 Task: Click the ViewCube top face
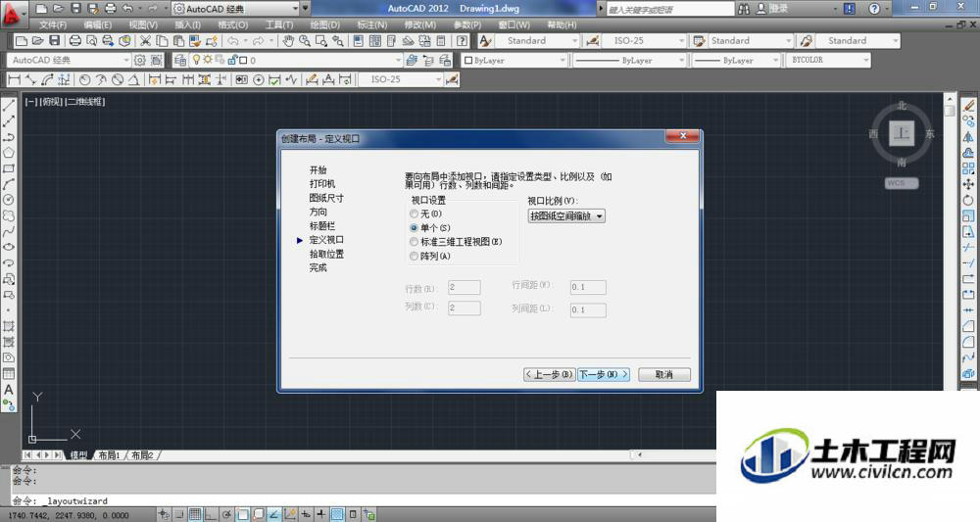902,133
